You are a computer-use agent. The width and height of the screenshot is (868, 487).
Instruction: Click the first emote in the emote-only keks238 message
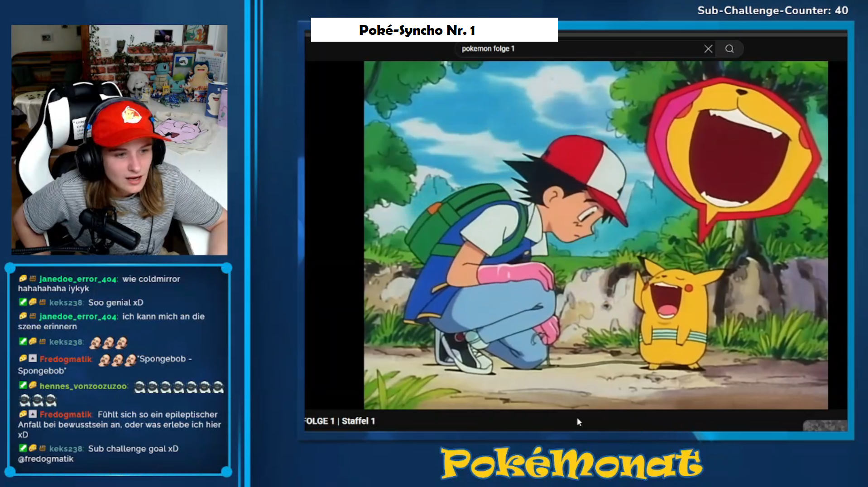pos(95,342)
